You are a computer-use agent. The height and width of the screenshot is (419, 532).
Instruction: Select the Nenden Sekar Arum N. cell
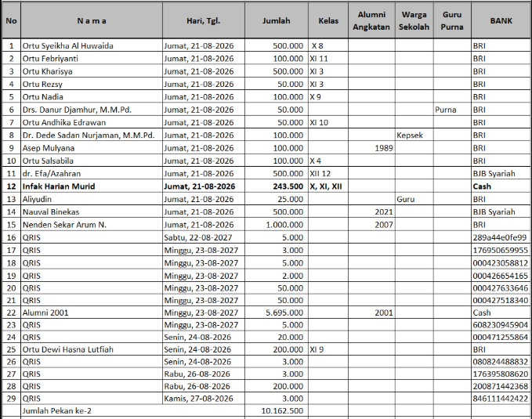click(92, 225)
